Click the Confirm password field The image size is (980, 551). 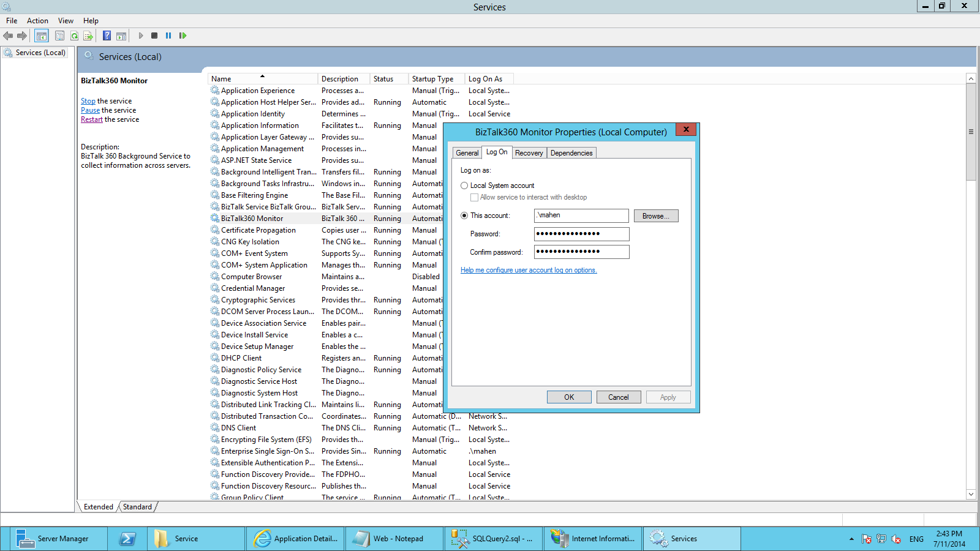tap(581, 252)
